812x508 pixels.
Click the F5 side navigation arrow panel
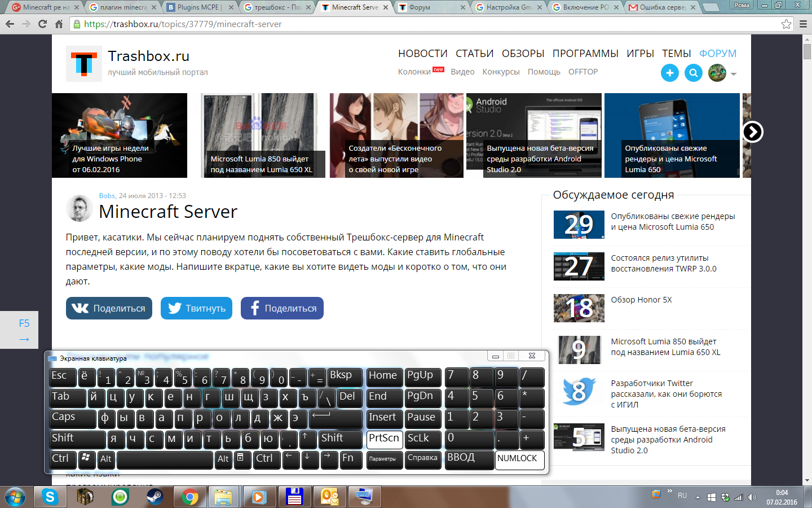[19, 330]
